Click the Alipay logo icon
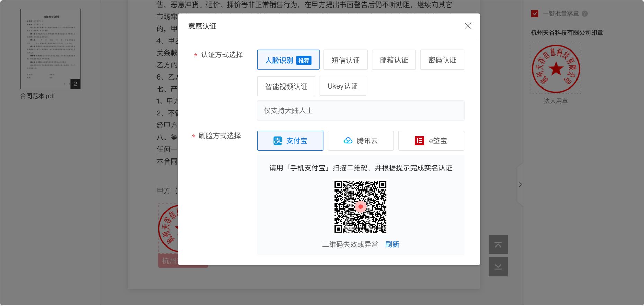This screenshot has width=644, height=306. pos(278,141)
